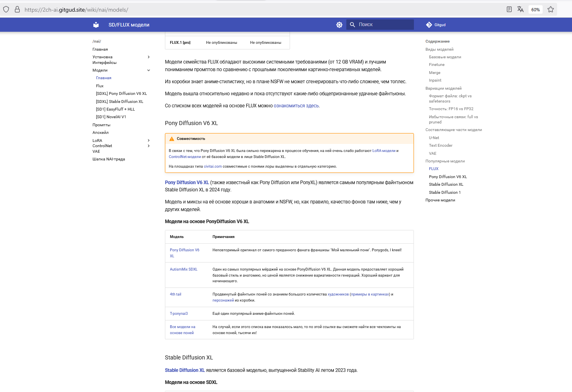Jump to Stable Diffusion 1 in contents
572x392 pixels.
[x=444, y=193]
